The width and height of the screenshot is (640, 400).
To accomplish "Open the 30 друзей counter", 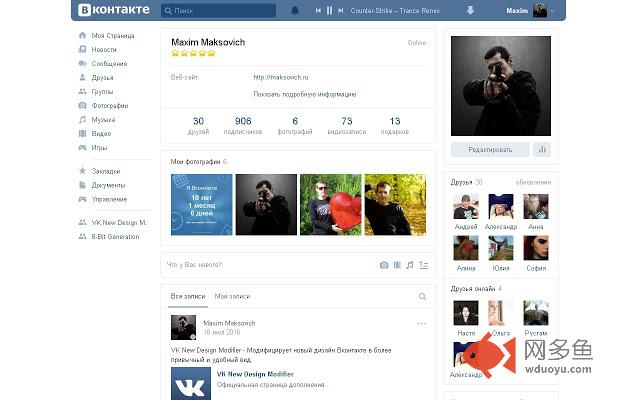I will coord(198,125).
